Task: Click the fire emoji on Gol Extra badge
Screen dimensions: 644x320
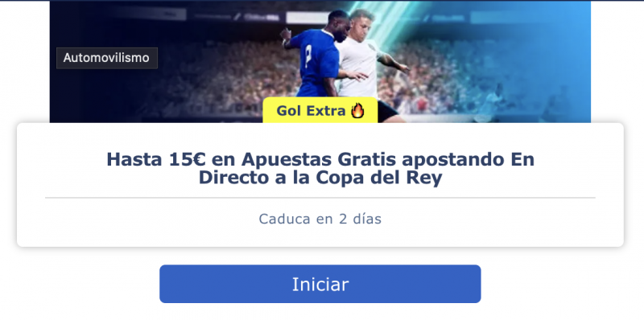Action: pyautogui.click(x=357, y=111)
